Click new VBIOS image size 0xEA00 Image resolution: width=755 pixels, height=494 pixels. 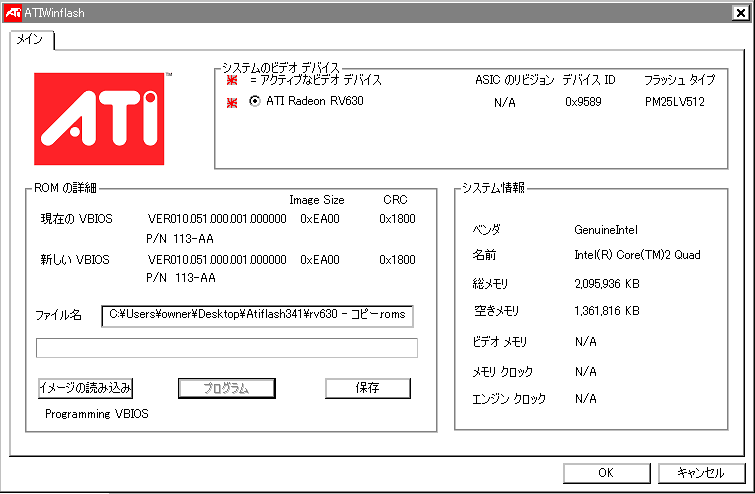coord(320,260)
